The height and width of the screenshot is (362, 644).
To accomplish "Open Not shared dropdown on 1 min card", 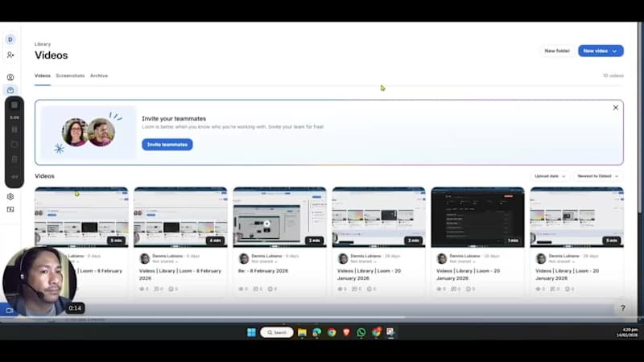I will [462, 261].
